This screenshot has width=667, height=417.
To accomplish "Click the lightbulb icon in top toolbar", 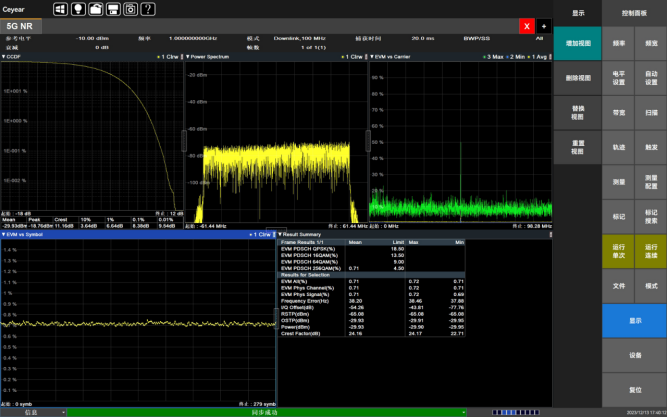I will coord(77,8).
